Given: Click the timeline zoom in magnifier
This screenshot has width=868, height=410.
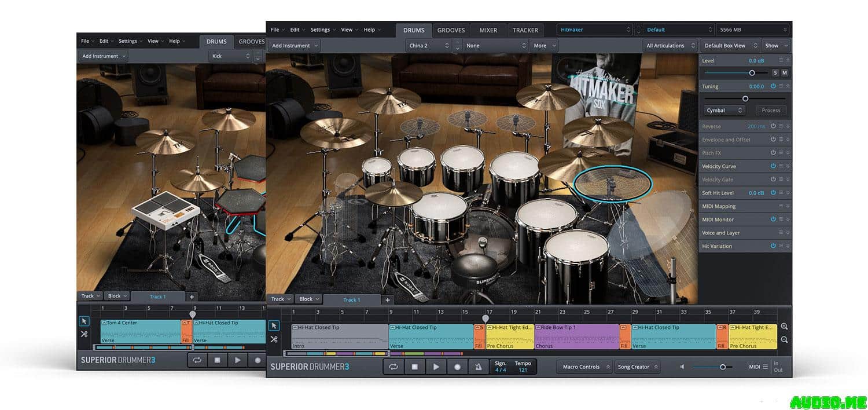Looking at the screenshot, I should [x=784, y=327].
